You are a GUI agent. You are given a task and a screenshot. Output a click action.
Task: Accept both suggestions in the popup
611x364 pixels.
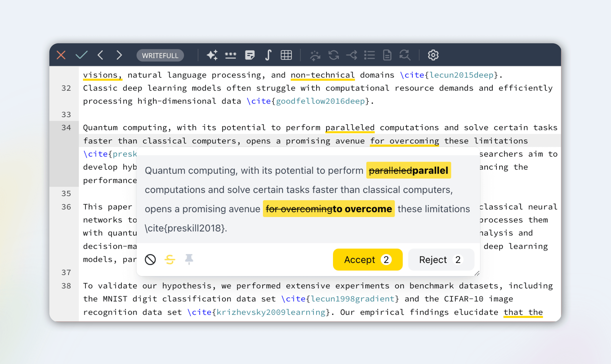(367, 259)
